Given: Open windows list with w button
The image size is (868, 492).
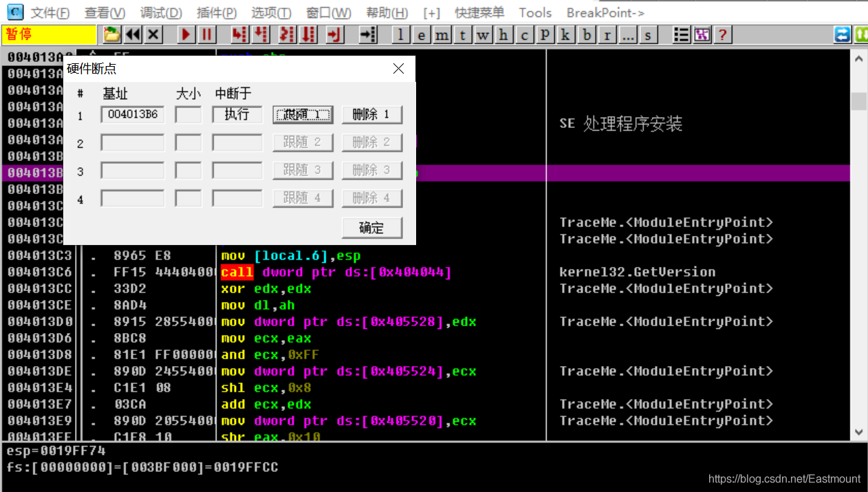Looking at the screenshot, I should click(484, 34).
